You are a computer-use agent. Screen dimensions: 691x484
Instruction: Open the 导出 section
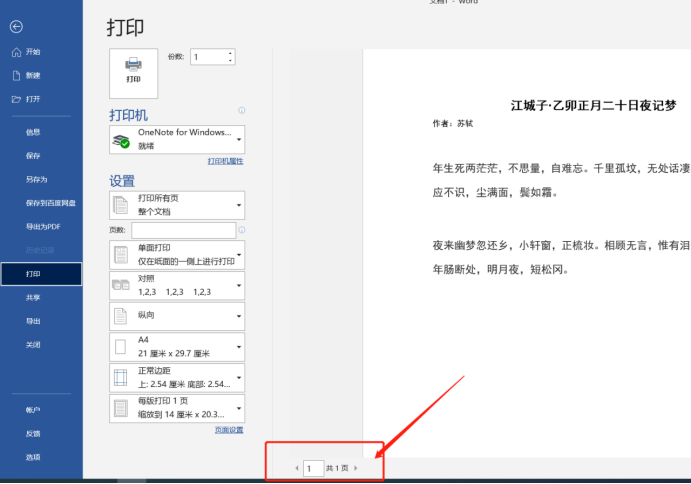click(33, 321)
